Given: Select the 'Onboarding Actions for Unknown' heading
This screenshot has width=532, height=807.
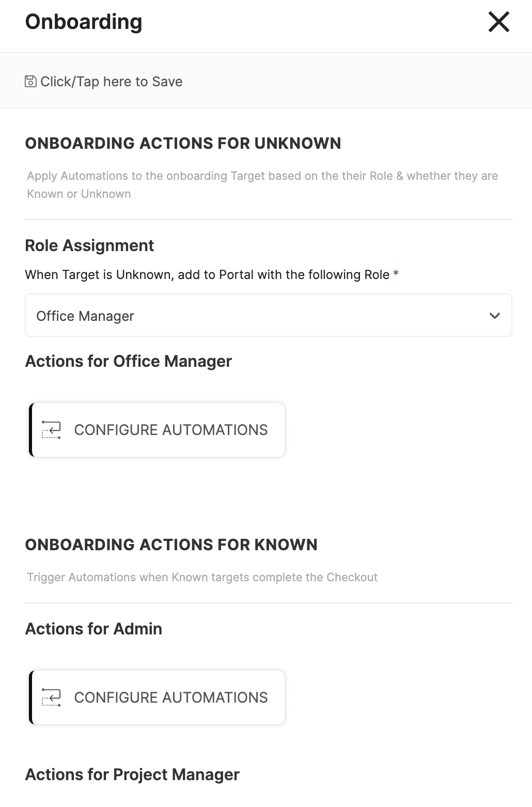Looking at the screenshot, I should (x=183, y=143).
